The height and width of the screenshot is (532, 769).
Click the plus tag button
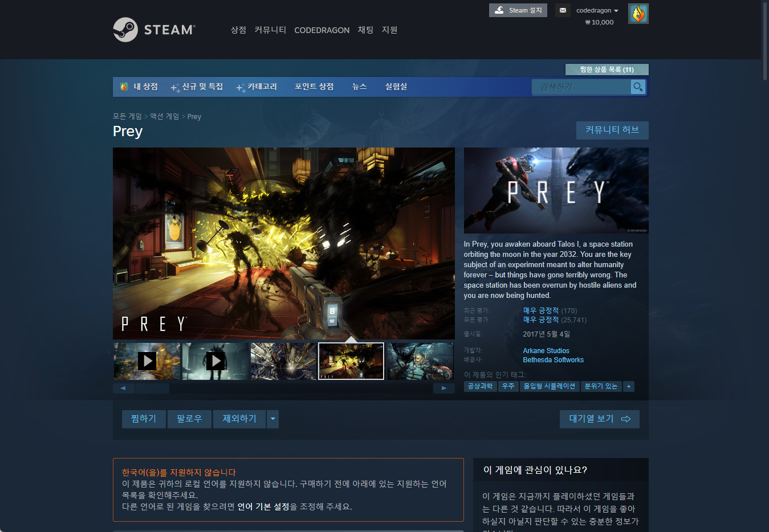coord(628,386)
